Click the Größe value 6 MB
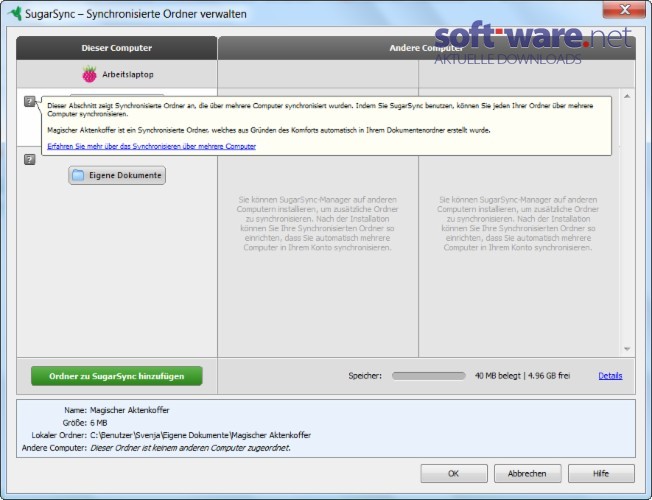 point(99,423)
